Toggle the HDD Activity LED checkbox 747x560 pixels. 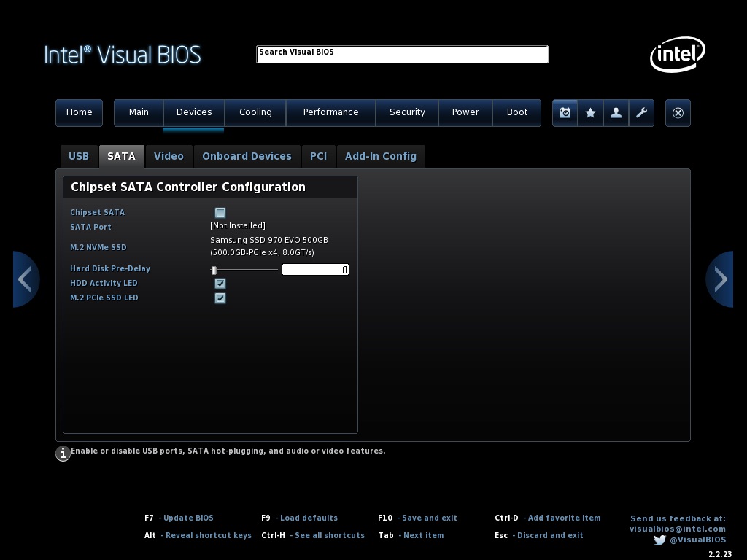point(220,284)
